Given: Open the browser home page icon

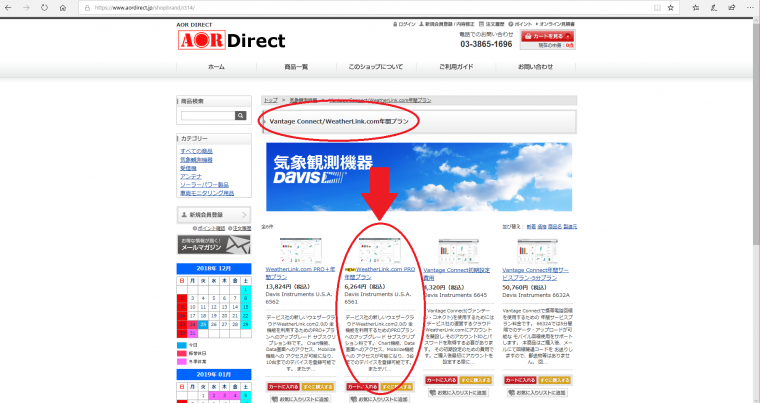Looking at the screenshot, I should pos(63,8).
